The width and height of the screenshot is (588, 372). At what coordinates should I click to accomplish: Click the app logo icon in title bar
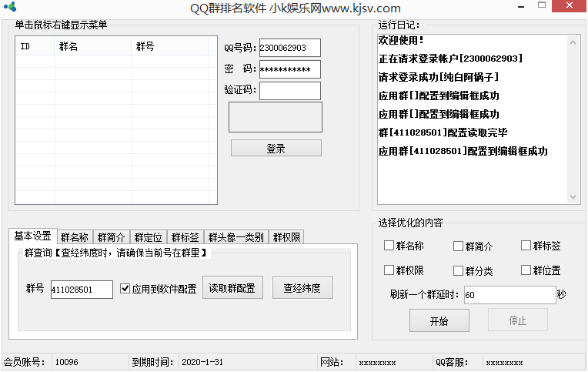(10, 6)
